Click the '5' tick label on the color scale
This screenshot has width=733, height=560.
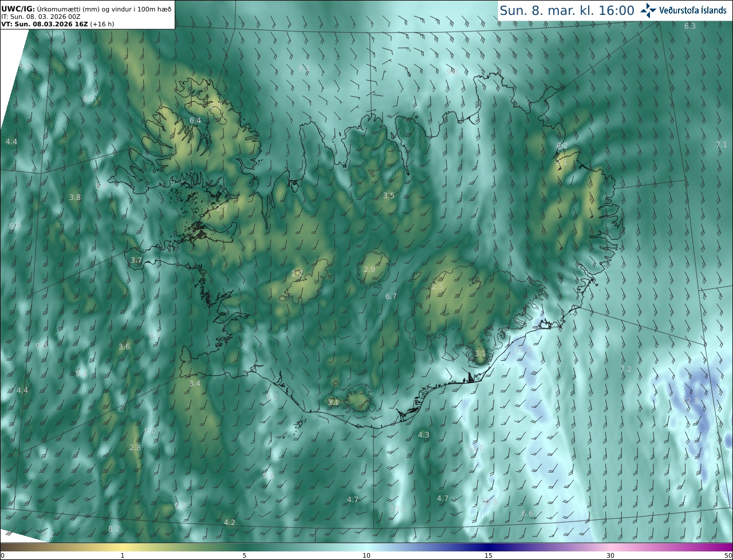tap(245, 555)
